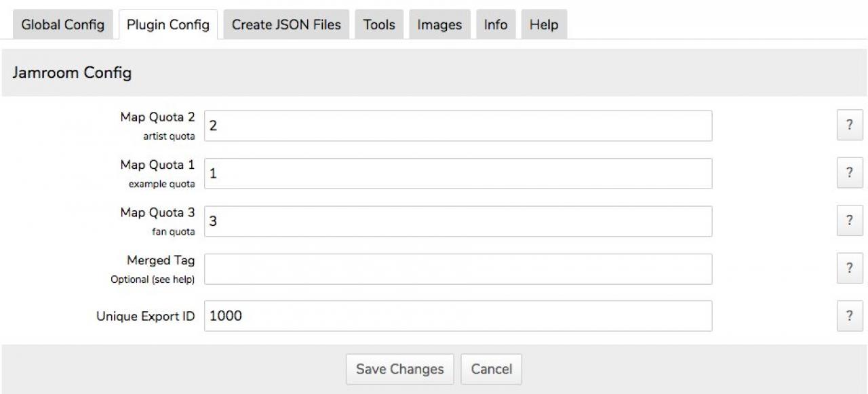Switch to the Global Config tab
Viewport: 868px width, 394px height.
tap(63, 25)
